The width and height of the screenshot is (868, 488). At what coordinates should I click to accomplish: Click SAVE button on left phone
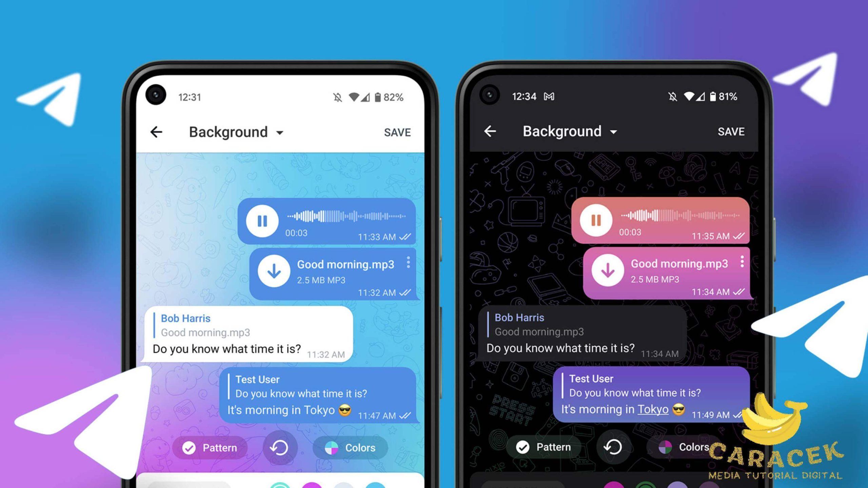pos(398,132)
